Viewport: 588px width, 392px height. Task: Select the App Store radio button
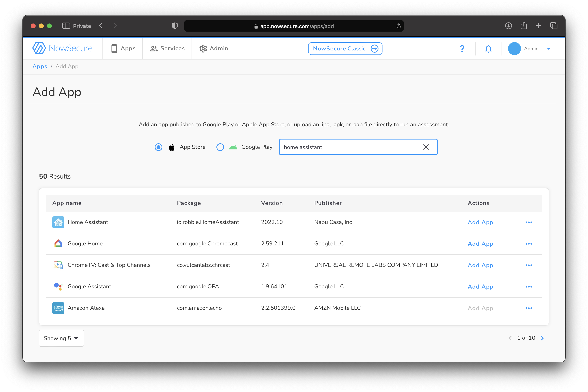point(158,147)
